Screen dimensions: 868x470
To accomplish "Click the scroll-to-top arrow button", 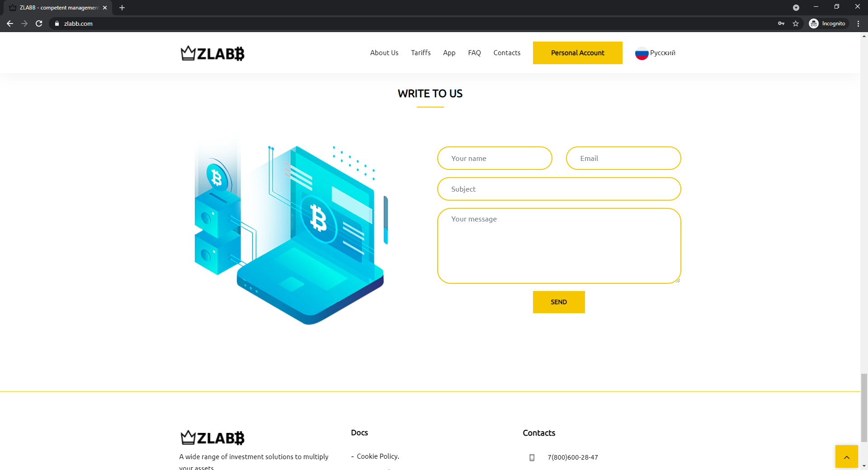I will pyautogui.click(x=846, y=457).
